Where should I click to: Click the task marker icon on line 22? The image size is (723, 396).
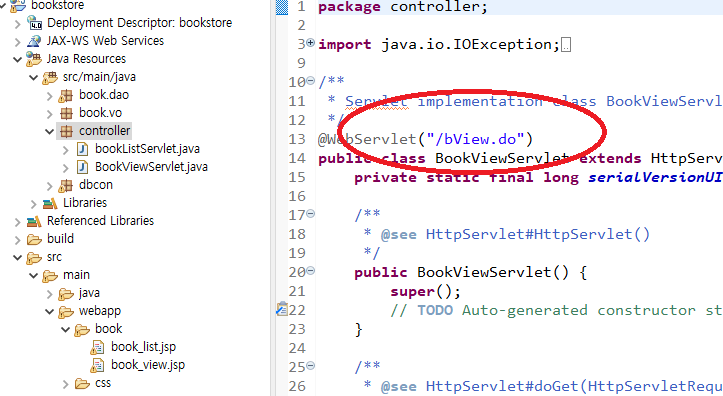(282, 309)
